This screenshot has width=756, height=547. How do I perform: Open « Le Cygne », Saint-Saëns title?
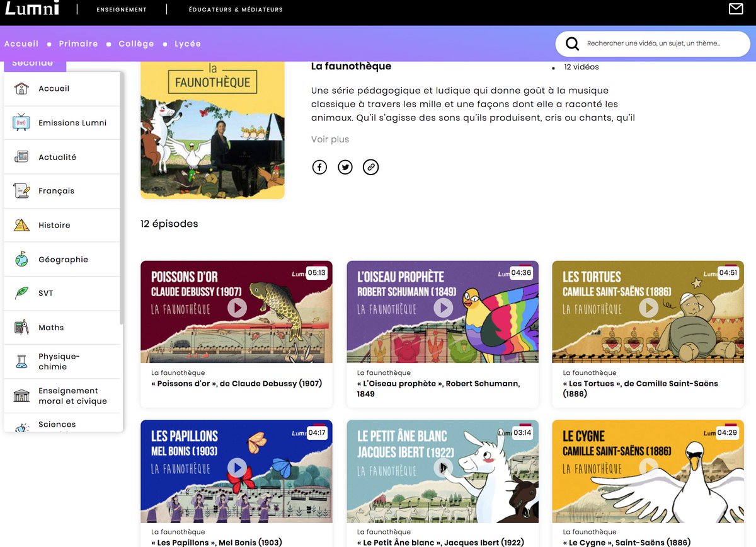(626, 543)
